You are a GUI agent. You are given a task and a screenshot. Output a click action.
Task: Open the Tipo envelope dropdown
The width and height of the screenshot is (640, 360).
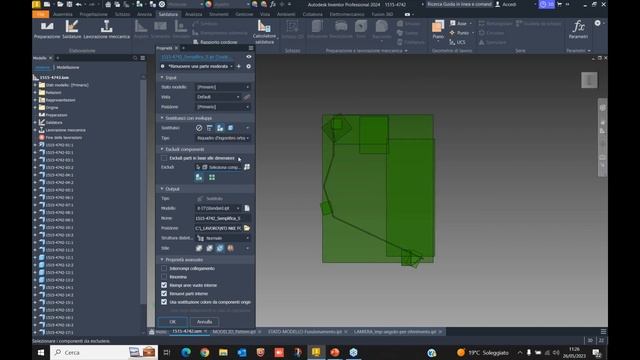(x=223, y=138)
